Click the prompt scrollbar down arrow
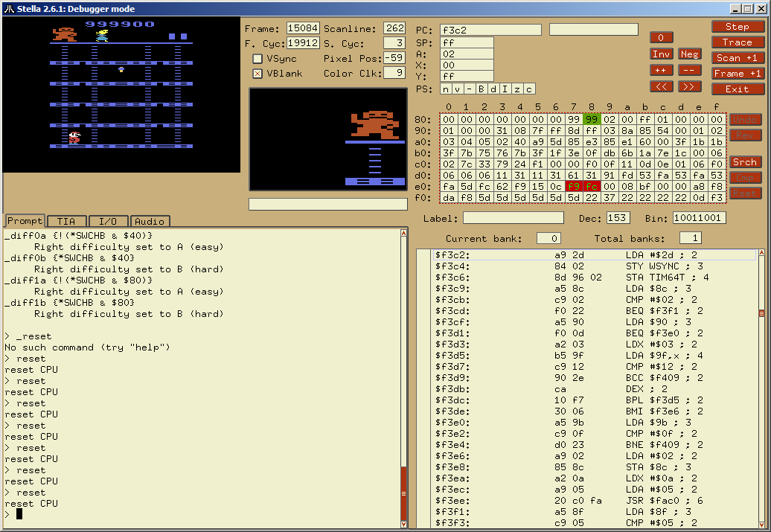This screenshot has height=532, width=771. 403,524
